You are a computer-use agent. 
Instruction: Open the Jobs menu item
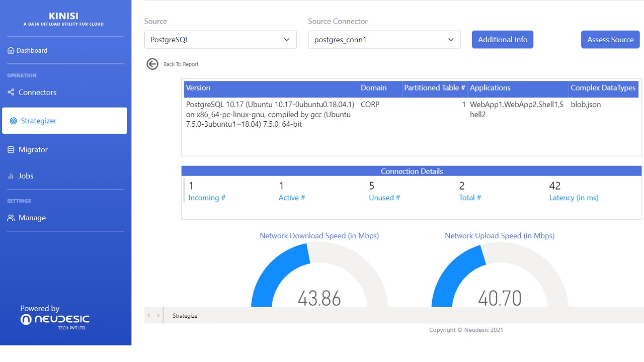tap(26, 176)
